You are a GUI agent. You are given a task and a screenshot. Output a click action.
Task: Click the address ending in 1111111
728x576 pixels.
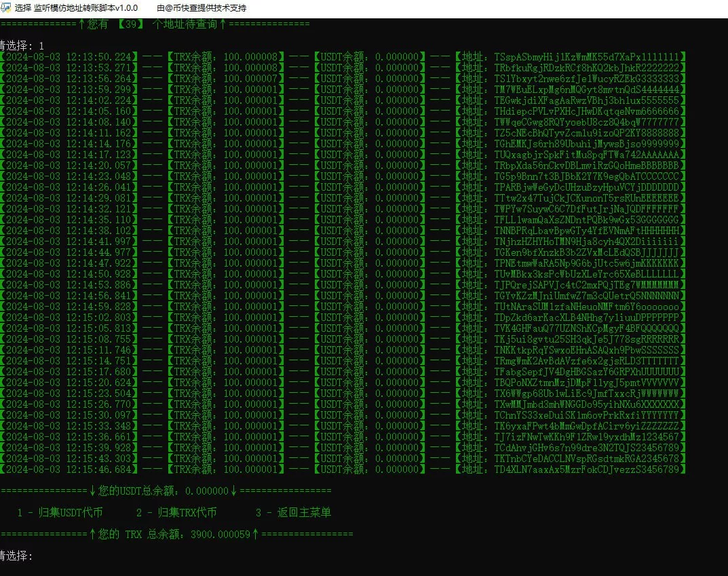click(586, 56)
